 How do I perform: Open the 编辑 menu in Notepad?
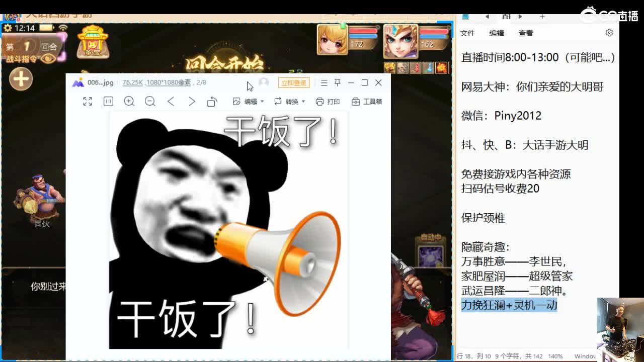pos(497,33)
